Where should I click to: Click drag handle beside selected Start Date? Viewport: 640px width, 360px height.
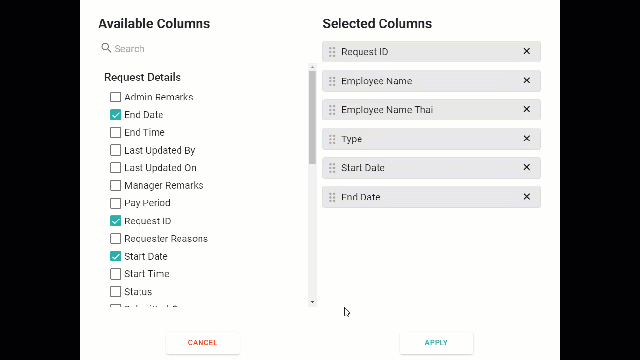pos(332,168)
